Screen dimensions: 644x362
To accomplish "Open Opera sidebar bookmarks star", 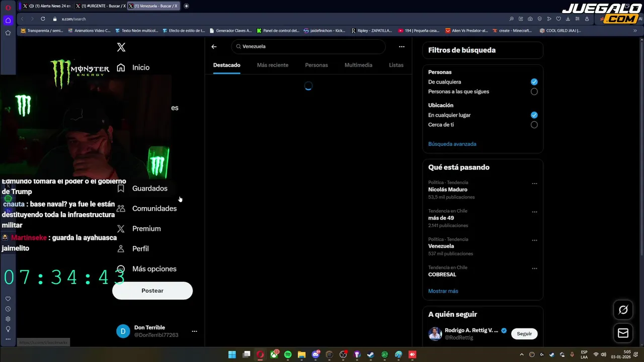I will click(x=8, y=33).
